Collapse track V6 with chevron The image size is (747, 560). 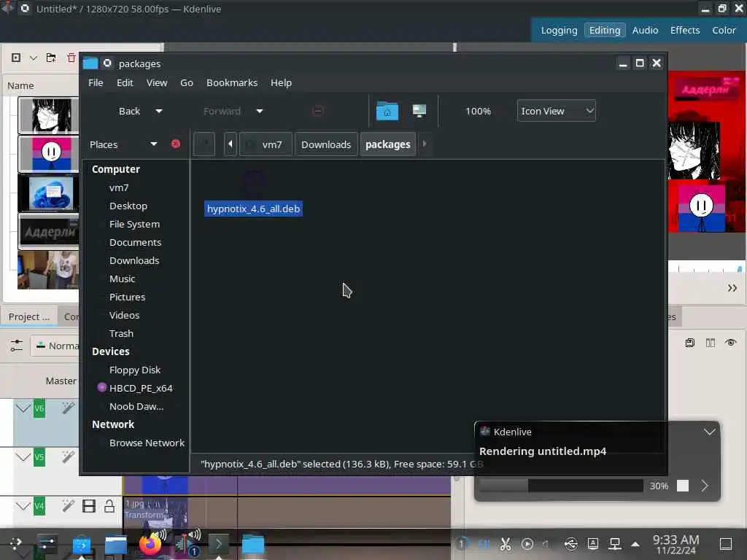pos(23,408)
